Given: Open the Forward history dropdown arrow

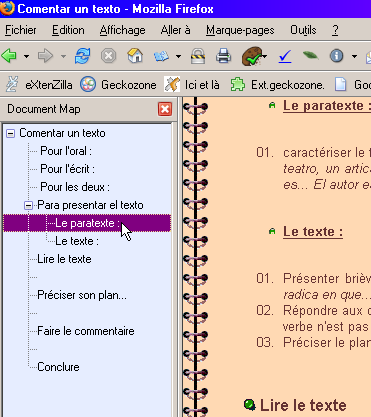Looking at the screenshot, I should (63, 56).
